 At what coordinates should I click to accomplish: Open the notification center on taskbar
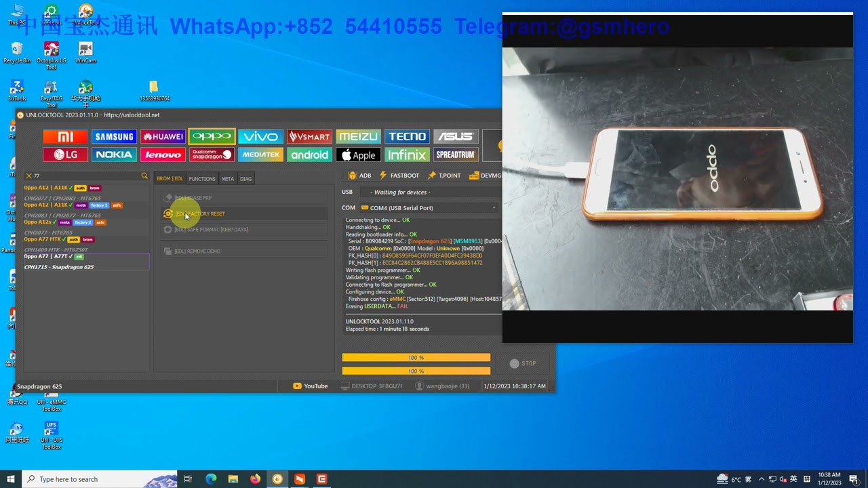click(x=854, y=479)
